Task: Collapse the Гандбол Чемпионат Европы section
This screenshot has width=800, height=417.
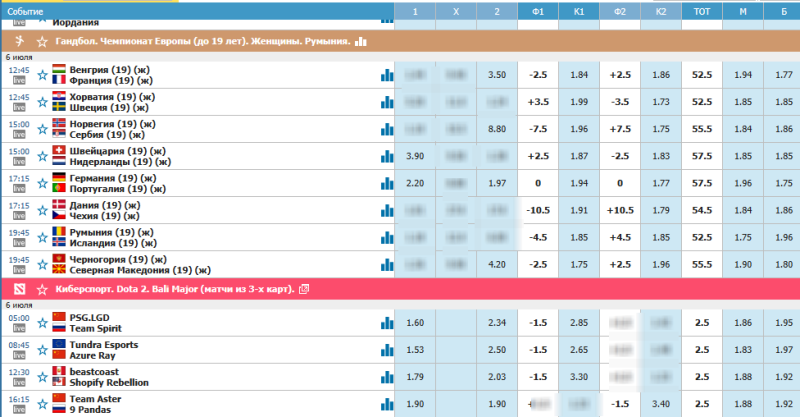Action: (200, 42)
